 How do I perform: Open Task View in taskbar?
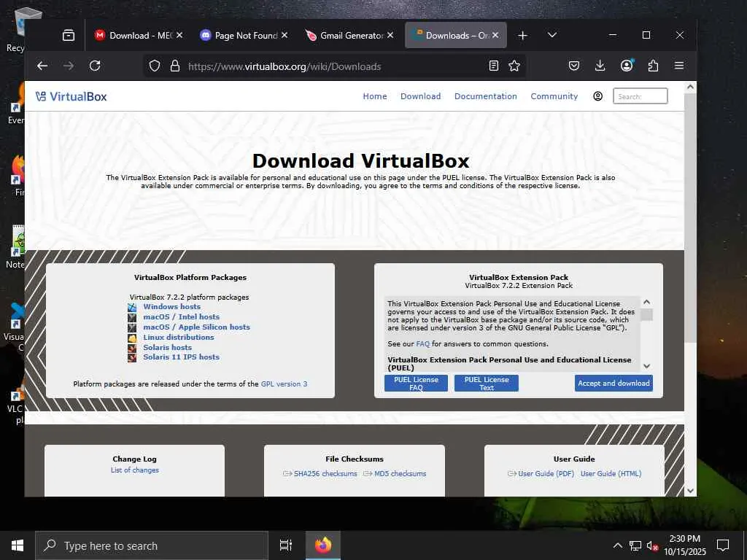tap(286, 545)
